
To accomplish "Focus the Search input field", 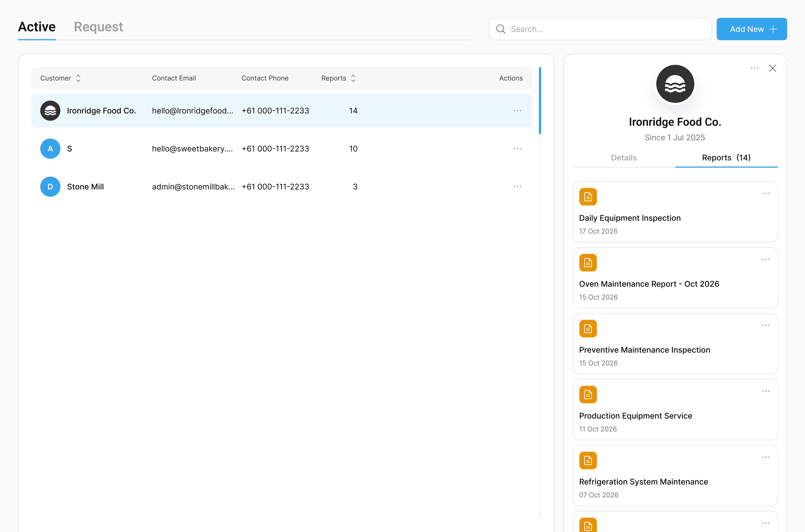I will coord(607,29).
